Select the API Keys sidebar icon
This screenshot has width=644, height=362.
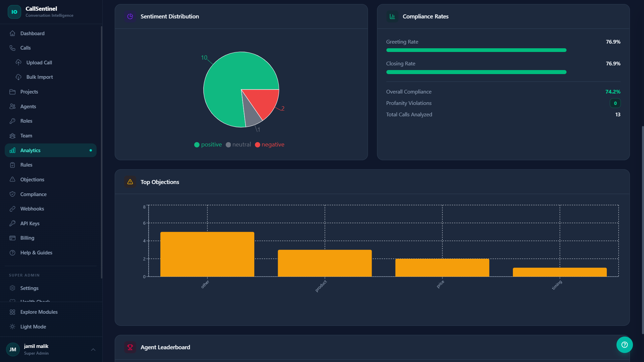click(x=12, y=223)
